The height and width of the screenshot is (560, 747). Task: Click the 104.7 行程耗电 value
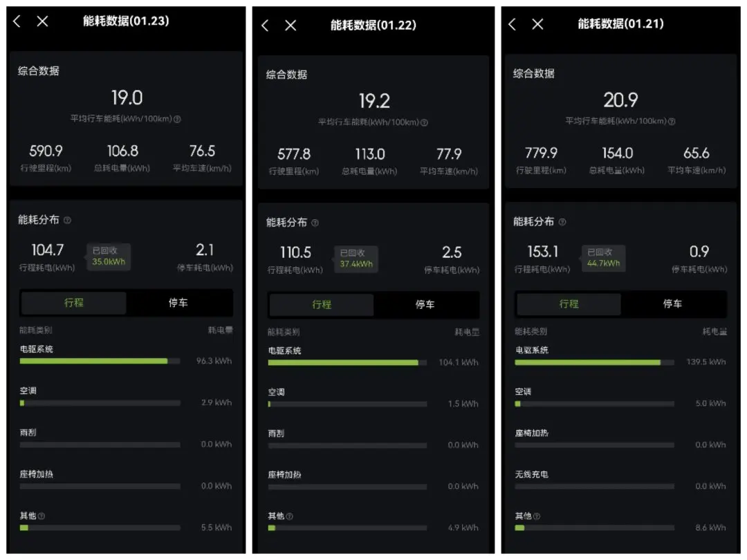[47, 250]
